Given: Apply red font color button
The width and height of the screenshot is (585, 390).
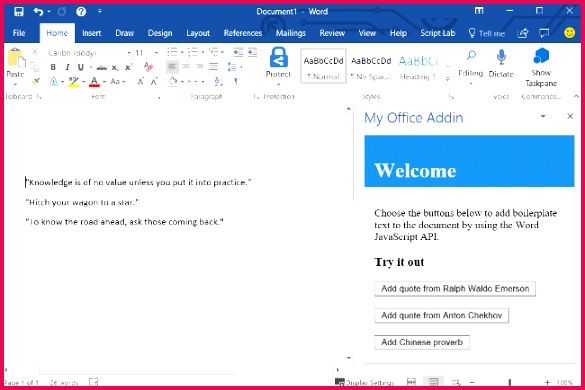Looking at the screenshot, I should click(x=94, y=81).
